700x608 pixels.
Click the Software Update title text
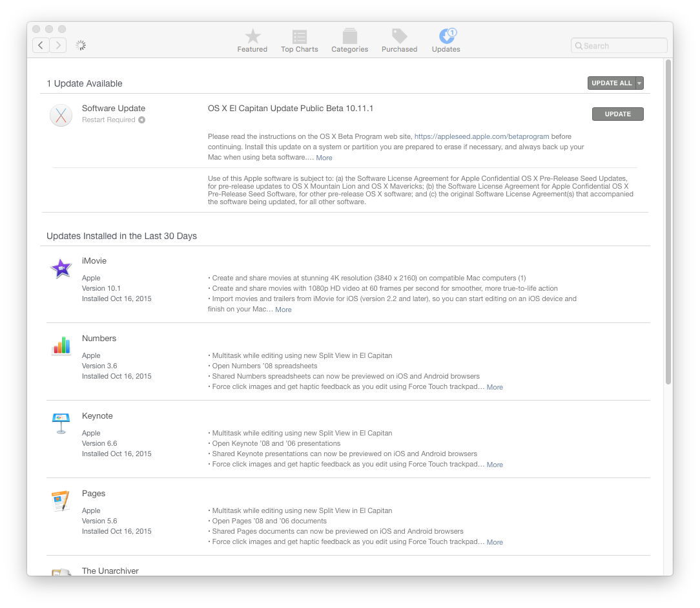(114, 108)
